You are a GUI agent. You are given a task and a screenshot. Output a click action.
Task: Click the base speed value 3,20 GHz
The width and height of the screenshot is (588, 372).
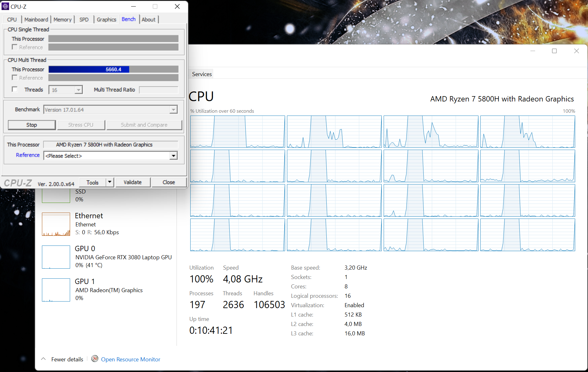tap(356, 268)
